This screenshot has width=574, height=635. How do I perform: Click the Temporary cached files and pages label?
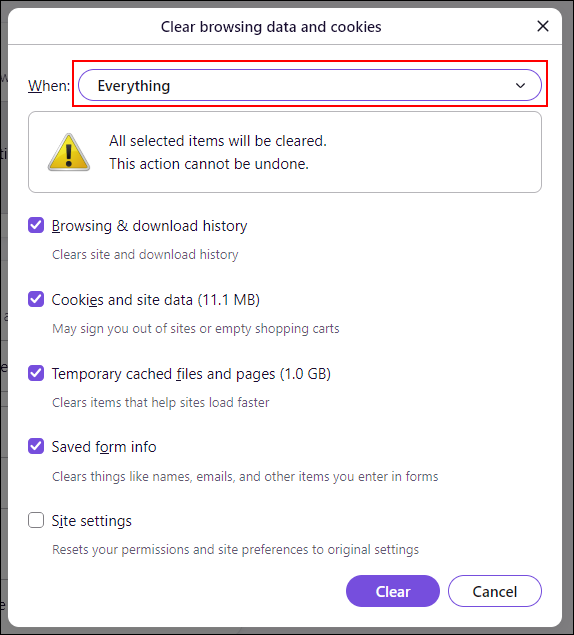point(191,373)
